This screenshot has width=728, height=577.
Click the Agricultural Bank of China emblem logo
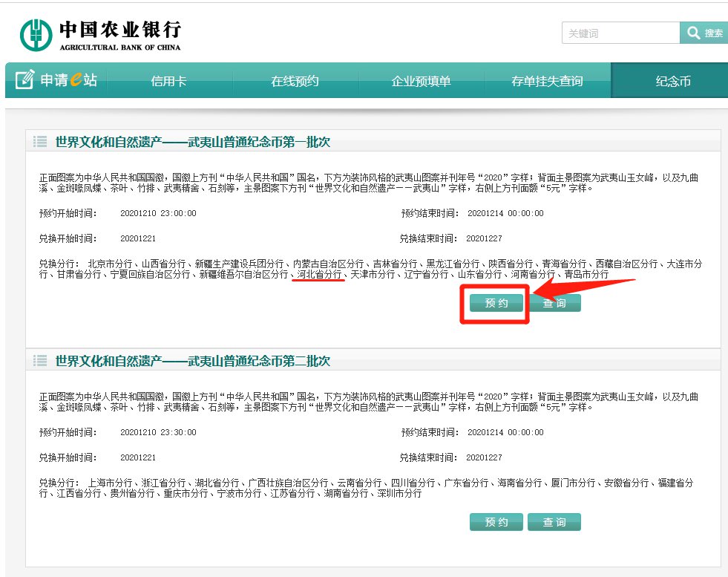tap(36, 35)
